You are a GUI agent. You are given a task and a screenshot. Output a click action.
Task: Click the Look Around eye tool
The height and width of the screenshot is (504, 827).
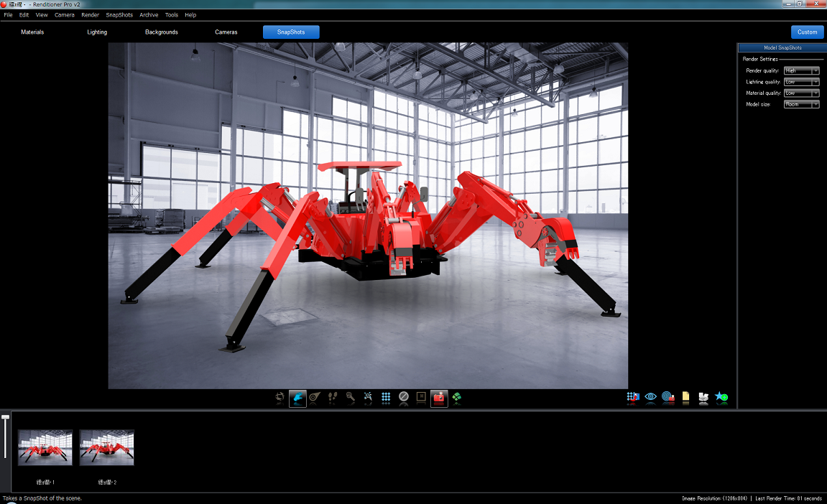(315, 397)
